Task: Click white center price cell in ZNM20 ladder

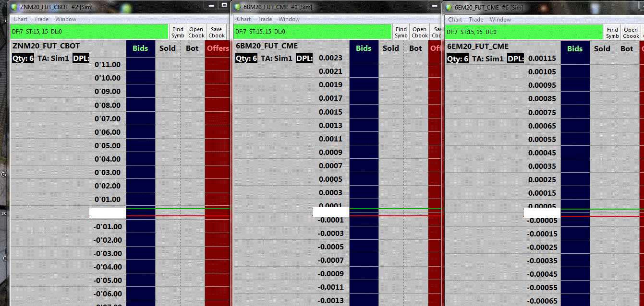Action: coord(108,212)
